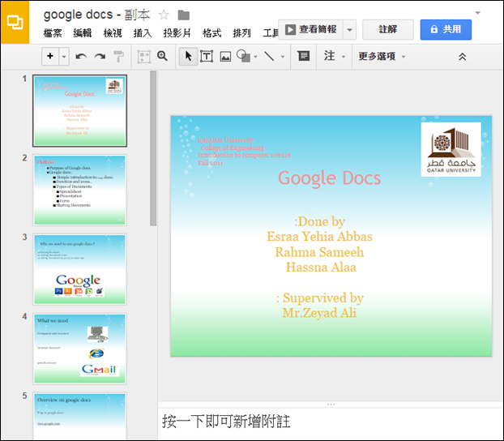
Task: Select slide 5 Overview thumbnail
Action: (x=79, y=416)
